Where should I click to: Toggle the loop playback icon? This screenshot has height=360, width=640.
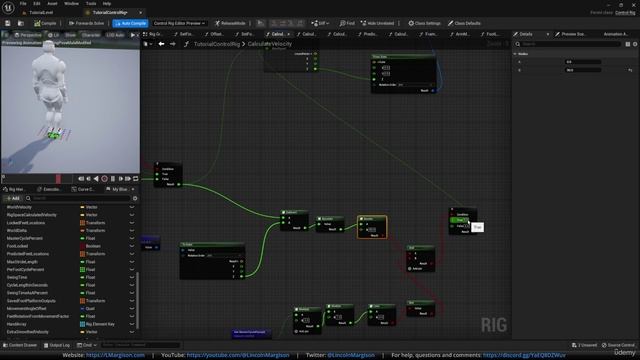136,179
